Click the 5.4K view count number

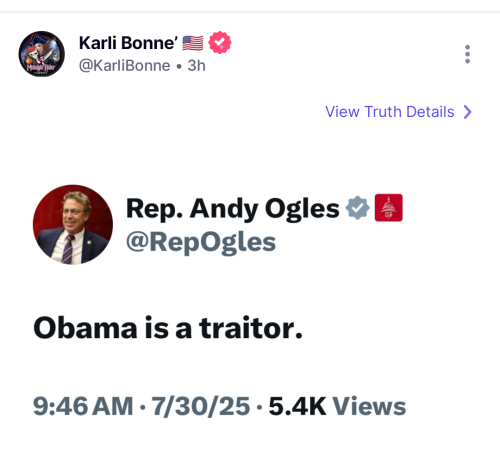click(x=297, y=406)
